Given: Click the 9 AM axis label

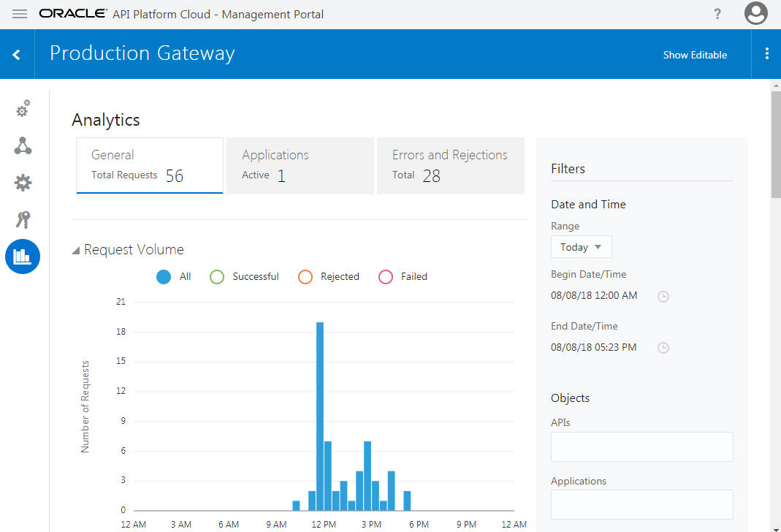Looking at the screenshot, I should point(276,525).
